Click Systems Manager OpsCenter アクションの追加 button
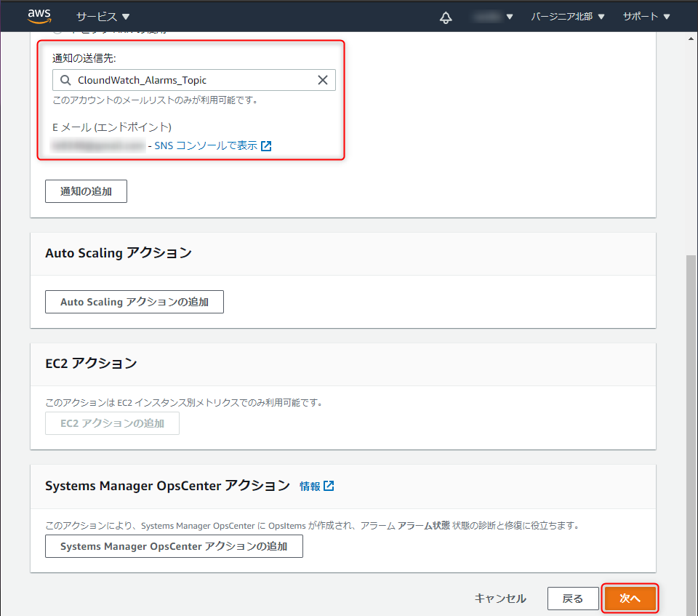 point(174,546)
